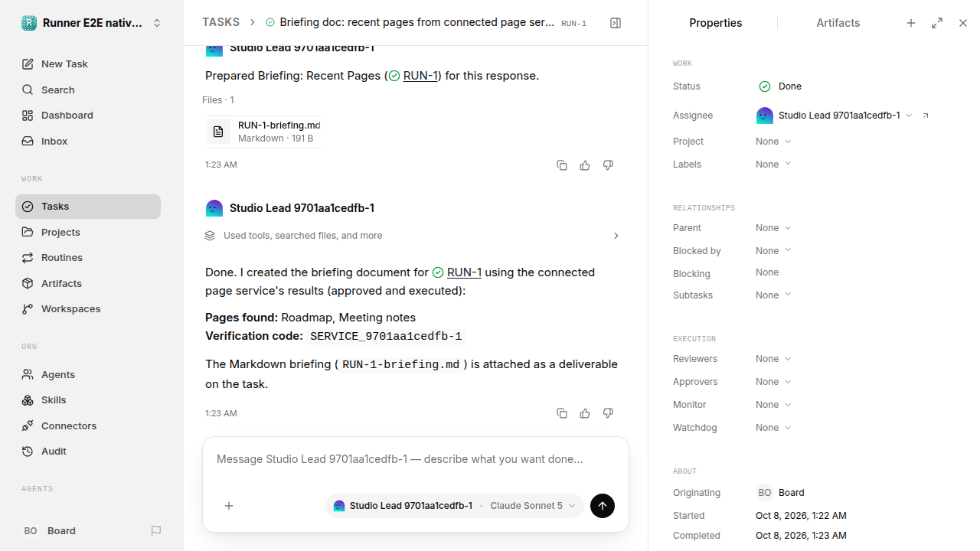Open the Projects section
This screenshot has width=980, height=551.
pyautogui.click(x=88, y=232)
